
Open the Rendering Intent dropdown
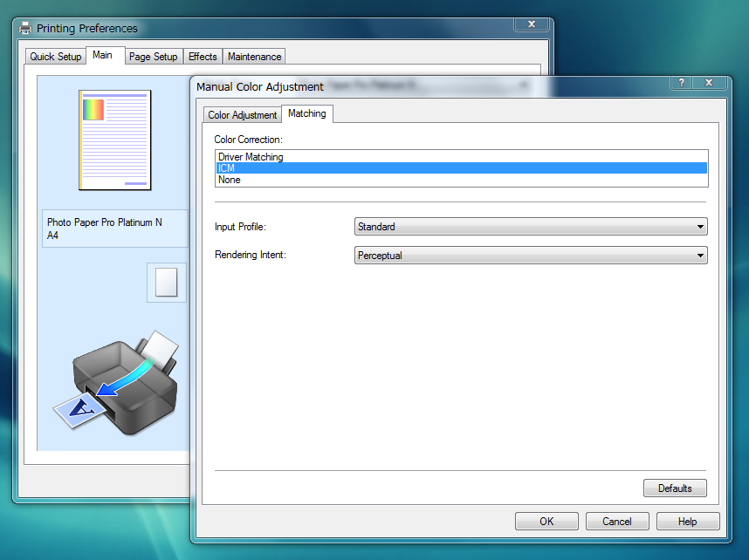pyautogui.click(x=531, y=256)
